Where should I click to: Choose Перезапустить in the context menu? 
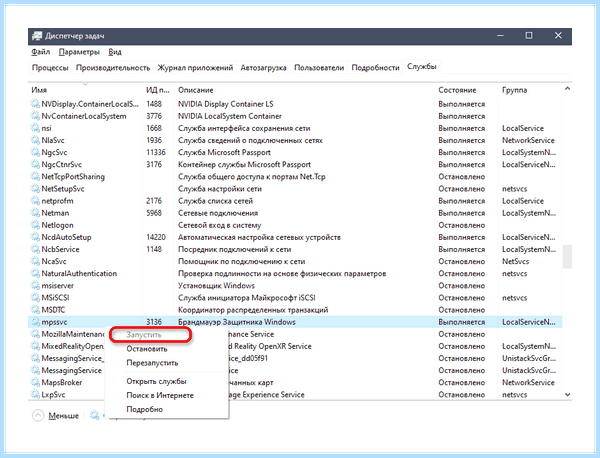point(152,363)
